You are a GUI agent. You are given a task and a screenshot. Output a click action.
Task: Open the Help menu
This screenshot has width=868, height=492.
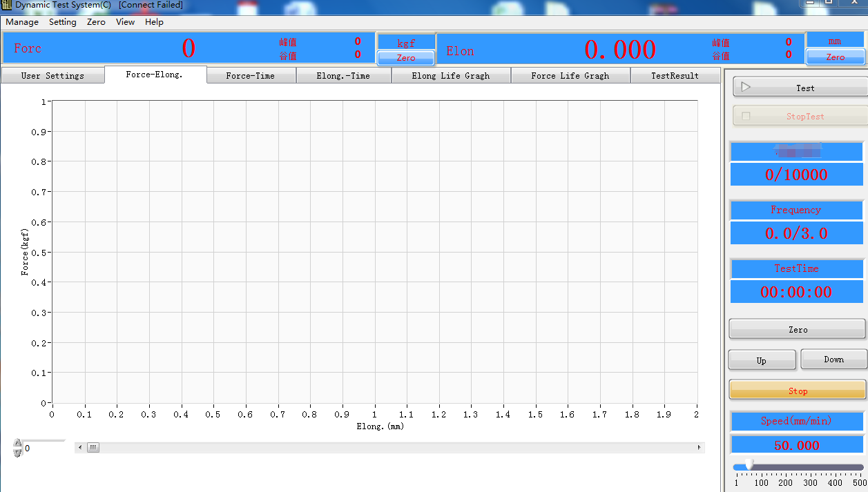click(x=154, y=22)
